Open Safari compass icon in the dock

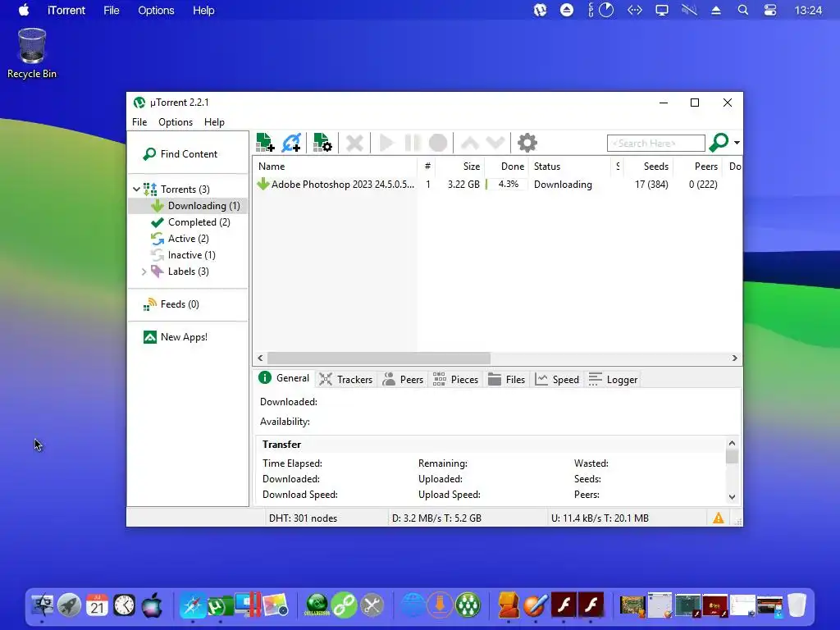[193, 605]
